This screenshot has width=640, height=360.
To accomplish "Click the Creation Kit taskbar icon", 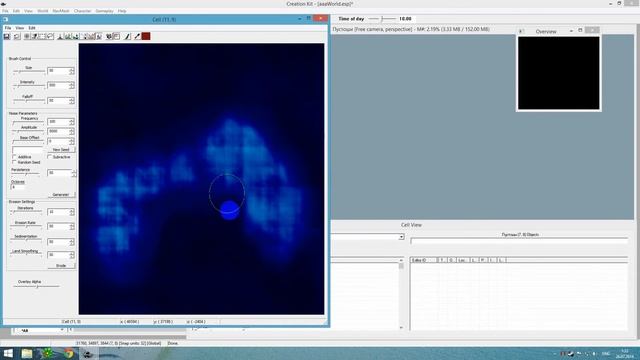I will pos(88,353).
